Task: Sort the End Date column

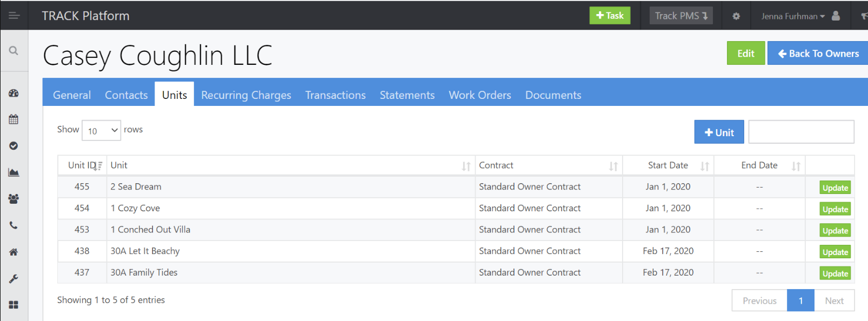Action: click(x=796, y=166)
